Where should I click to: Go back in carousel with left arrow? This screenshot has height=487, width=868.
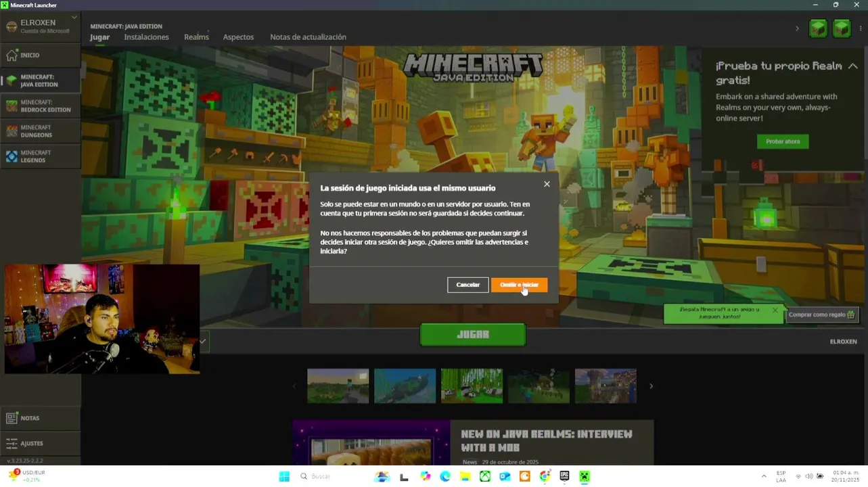294,386
